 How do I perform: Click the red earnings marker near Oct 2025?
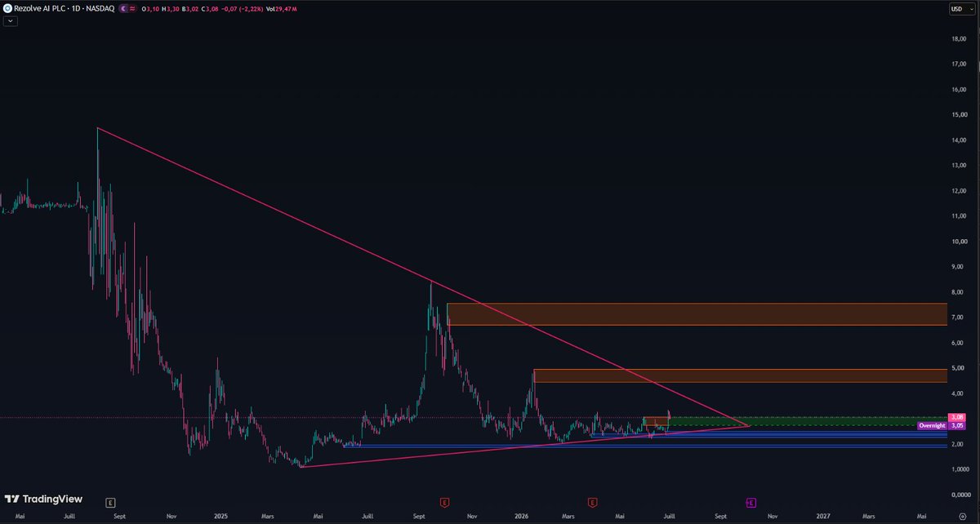444,501
